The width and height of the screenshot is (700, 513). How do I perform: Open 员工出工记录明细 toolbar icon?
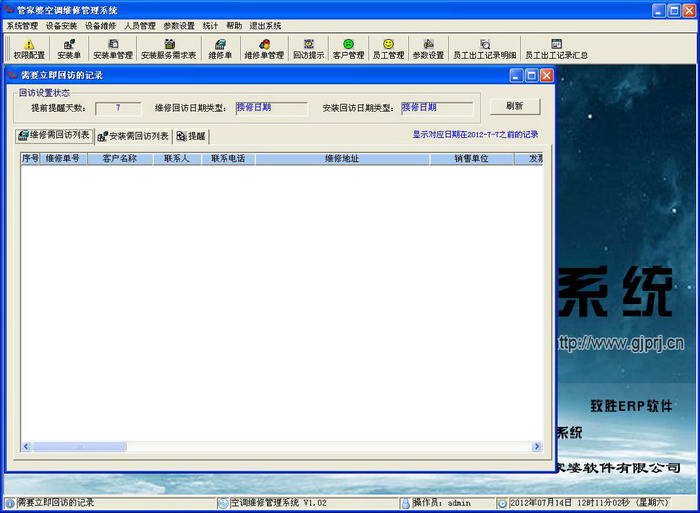pos(485,49)
